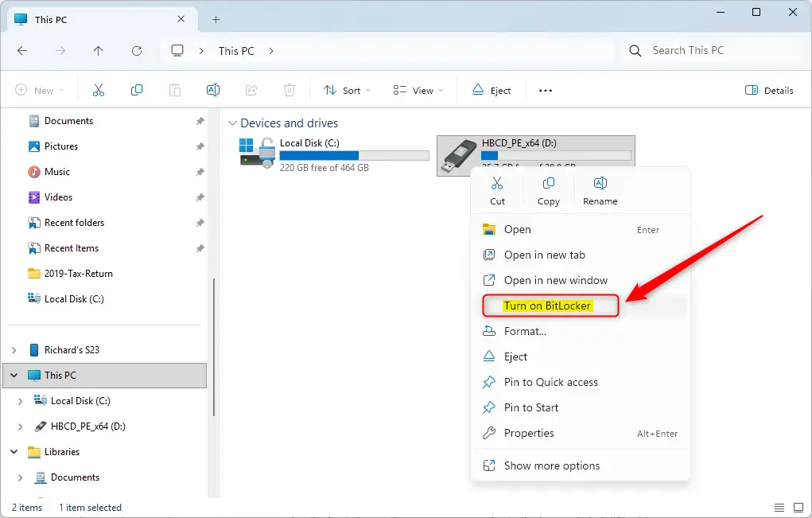
Task: Click the Copy icon in toolbar
Action: tap(137, 90)
